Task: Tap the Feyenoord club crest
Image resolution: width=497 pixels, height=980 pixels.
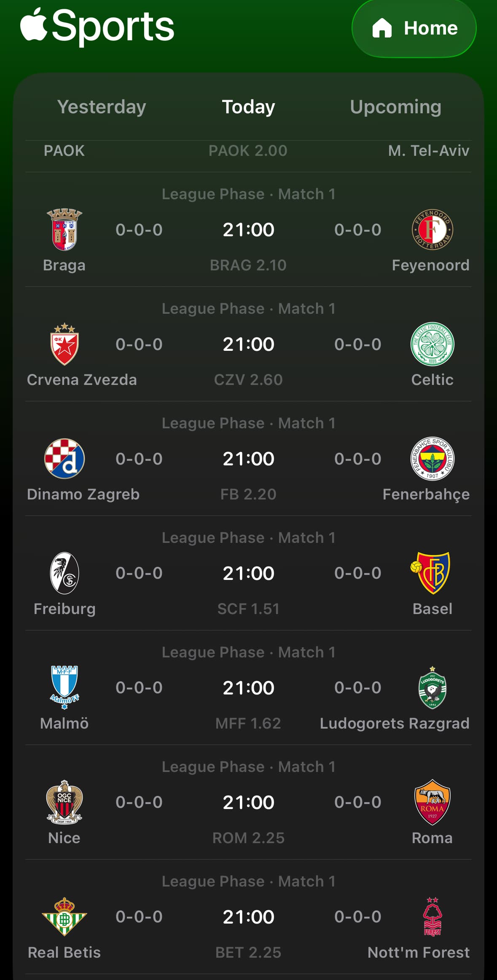Action: coord(432,230)
